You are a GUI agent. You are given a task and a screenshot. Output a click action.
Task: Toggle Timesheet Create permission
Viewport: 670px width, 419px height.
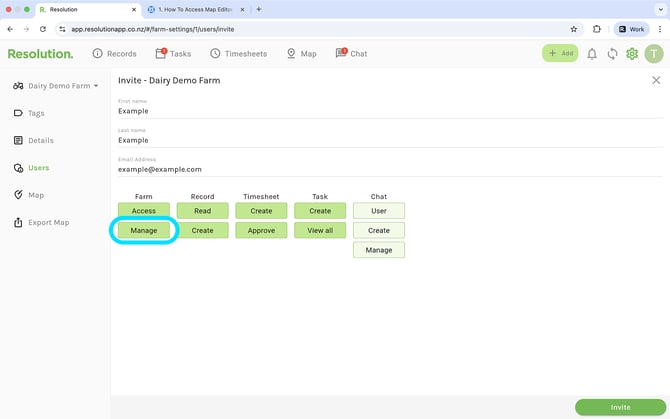pos(261,211)
